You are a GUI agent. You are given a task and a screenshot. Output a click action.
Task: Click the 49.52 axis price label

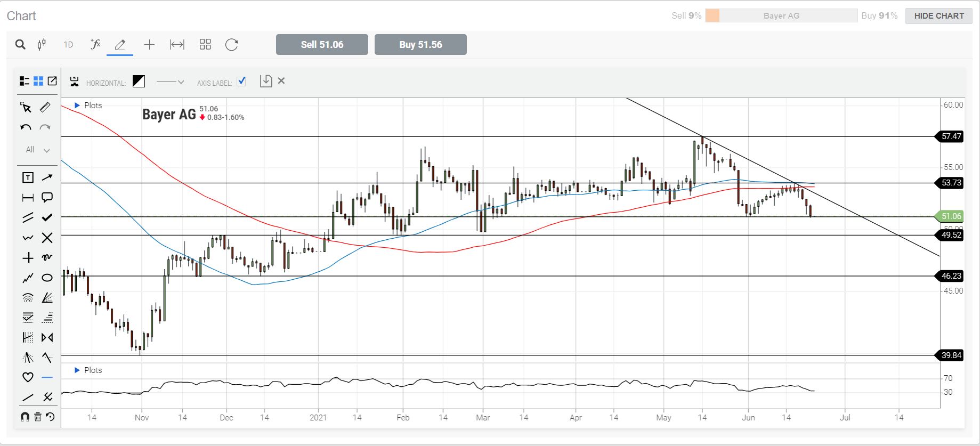coord(950,235)
